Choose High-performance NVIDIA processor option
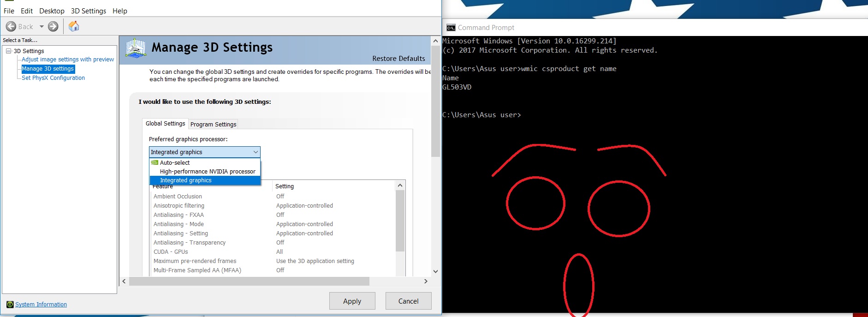This screenshot has width=868, height=317. point(205,172)
